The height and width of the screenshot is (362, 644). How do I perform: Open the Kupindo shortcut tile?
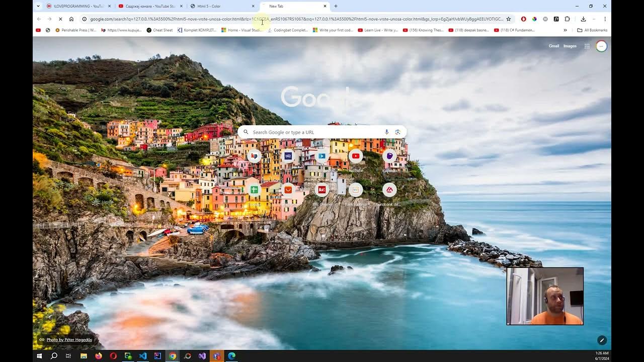pos(389,156)
